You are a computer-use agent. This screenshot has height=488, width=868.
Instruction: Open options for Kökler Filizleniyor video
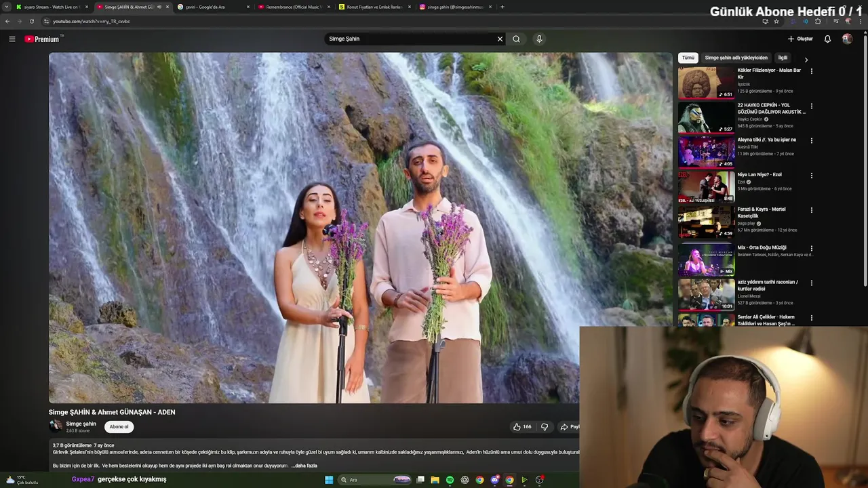[x=811, y=71]
